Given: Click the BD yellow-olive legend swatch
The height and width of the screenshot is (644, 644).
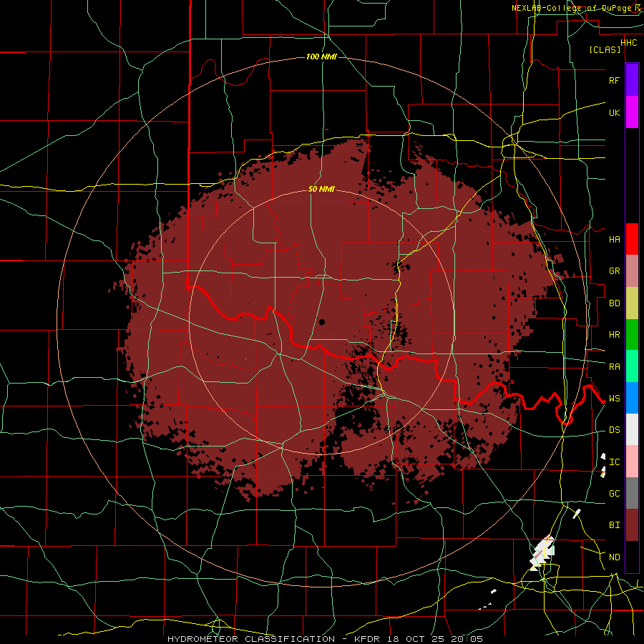Looking at the screenshot, I should coord(632,303).
